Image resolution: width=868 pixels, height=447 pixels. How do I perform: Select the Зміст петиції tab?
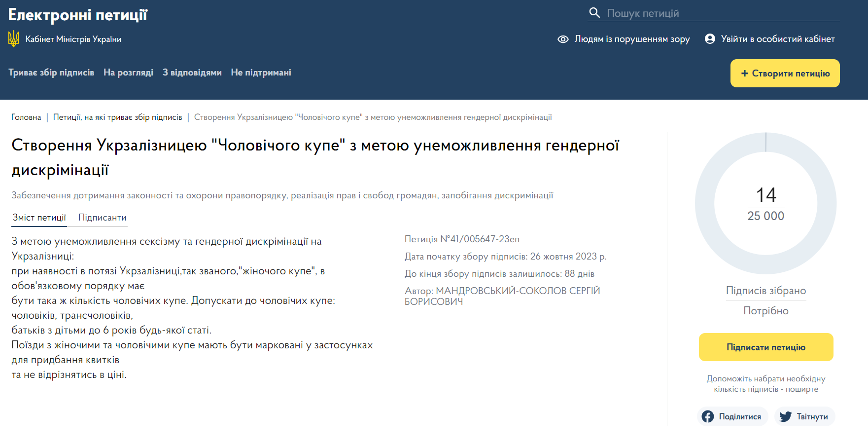[39, 218]
